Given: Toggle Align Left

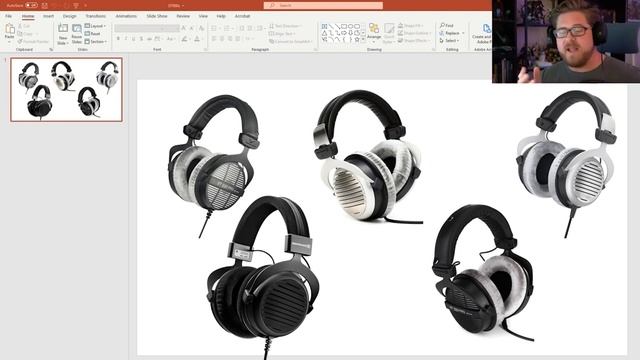Looking at the screenshot, I should [x=214, y=39].
